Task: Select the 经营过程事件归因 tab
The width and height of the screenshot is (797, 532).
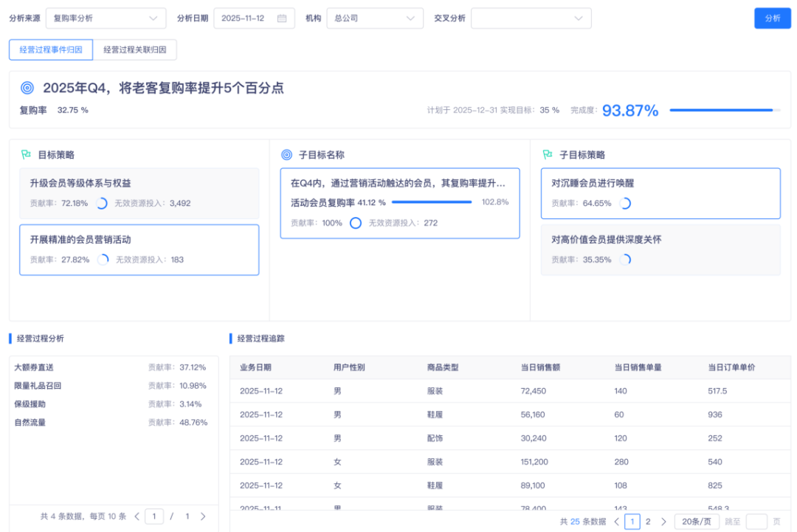Action: click(50, 49)
